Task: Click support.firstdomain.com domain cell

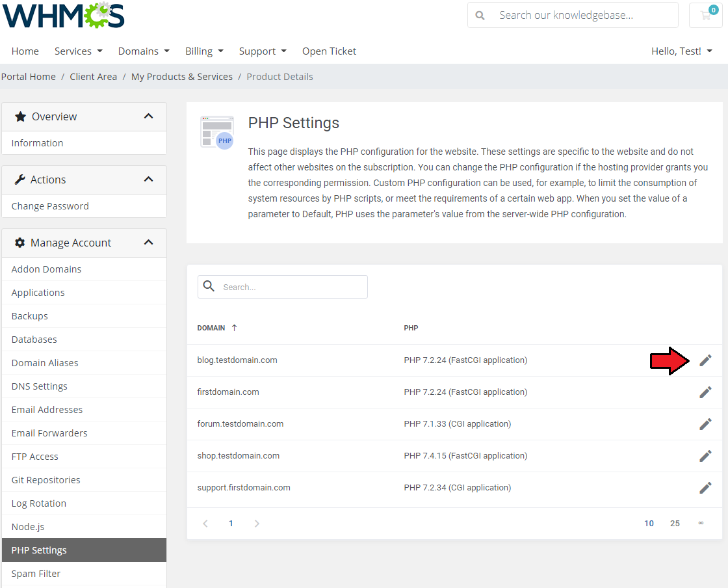Action: (244, 488)
